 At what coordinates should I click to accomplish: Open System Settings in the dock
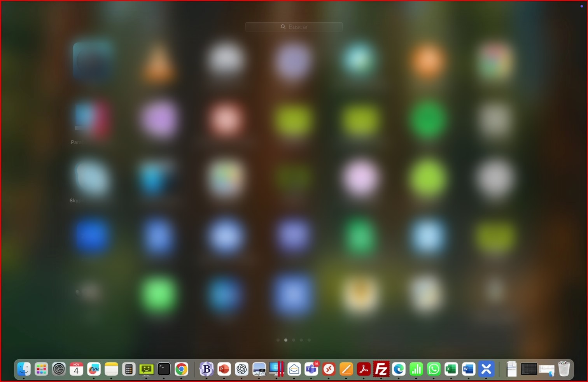59,369
